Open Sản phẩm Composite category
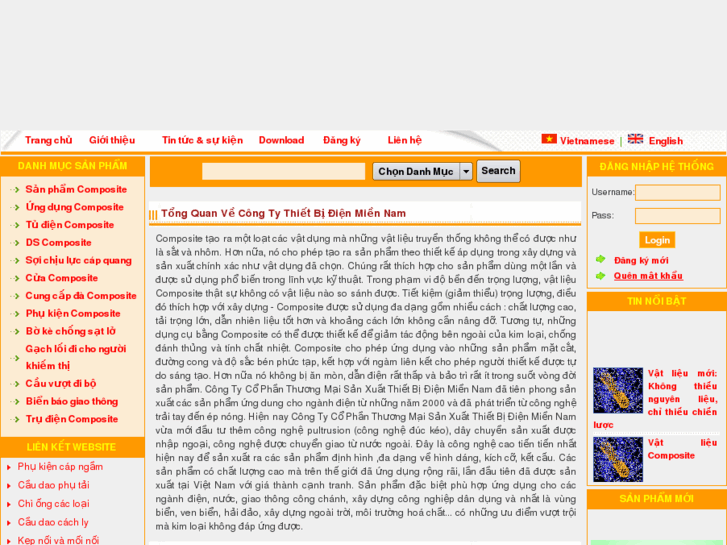Image resolution: width=727 pixels, height=545 pixels. 76,189
